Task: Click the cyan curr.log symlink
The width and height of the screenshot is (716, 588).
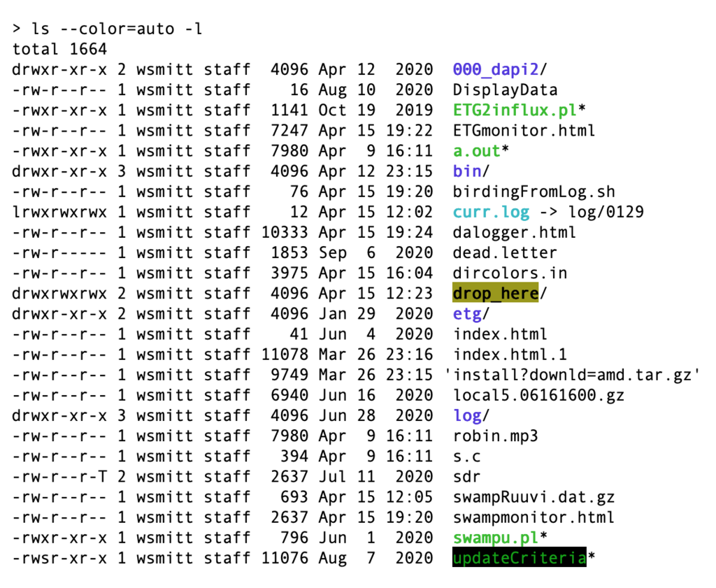Action: 491,212
